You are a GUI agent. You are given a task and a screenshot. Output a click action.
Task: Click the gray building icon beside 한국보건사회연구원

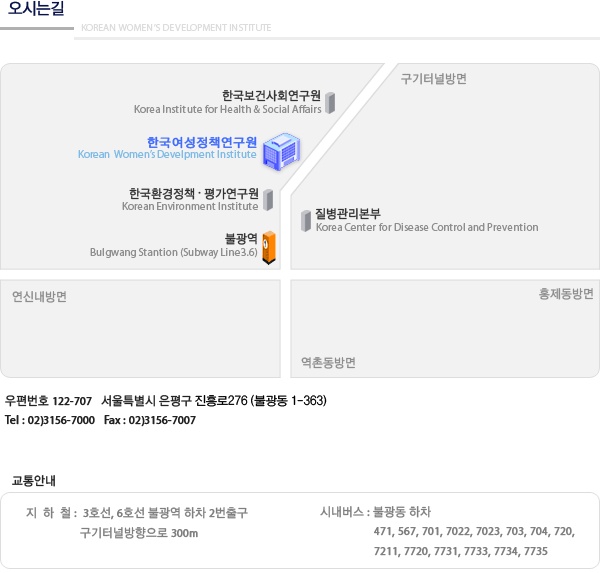[330, 103]
